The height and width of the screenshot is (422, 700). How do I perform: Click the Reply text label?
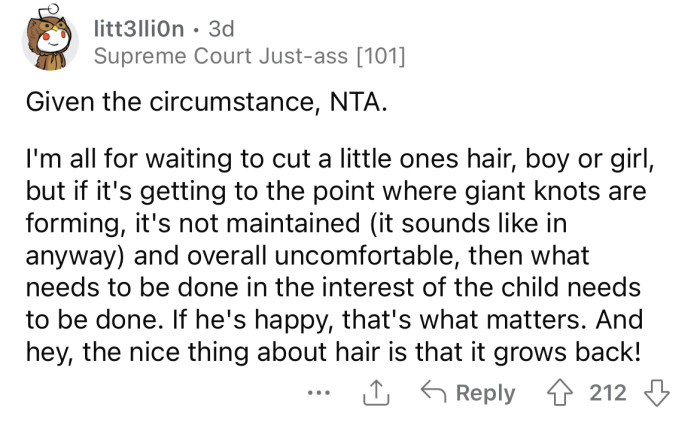point(485,392)
